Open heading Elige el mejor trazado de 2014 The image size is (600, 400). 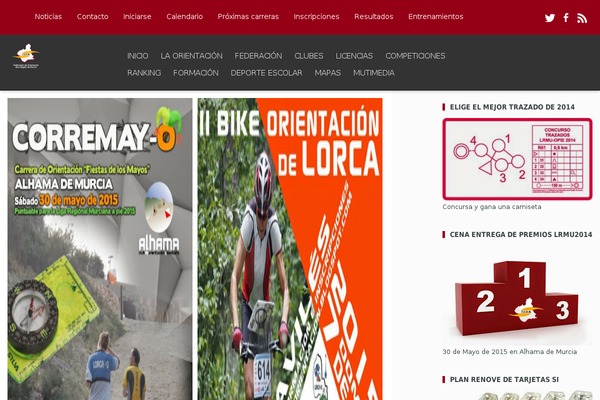coord(512,107)
